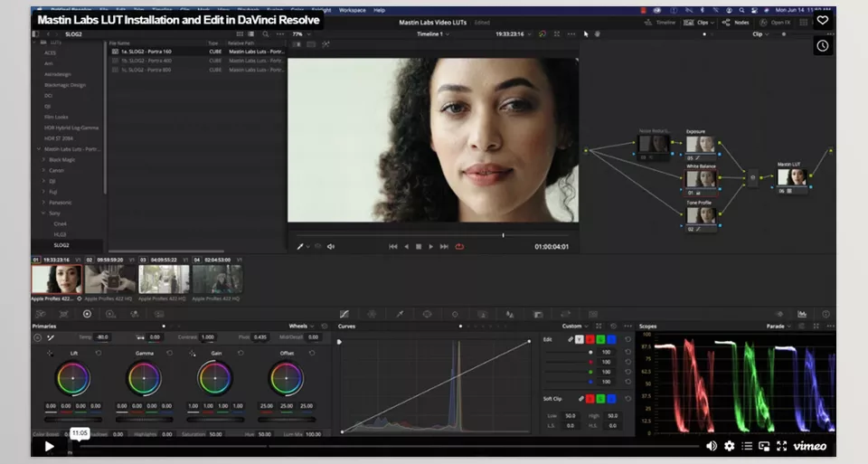
Task: Open Vimeo player settings gear
Action: click(x=730, y=446)
